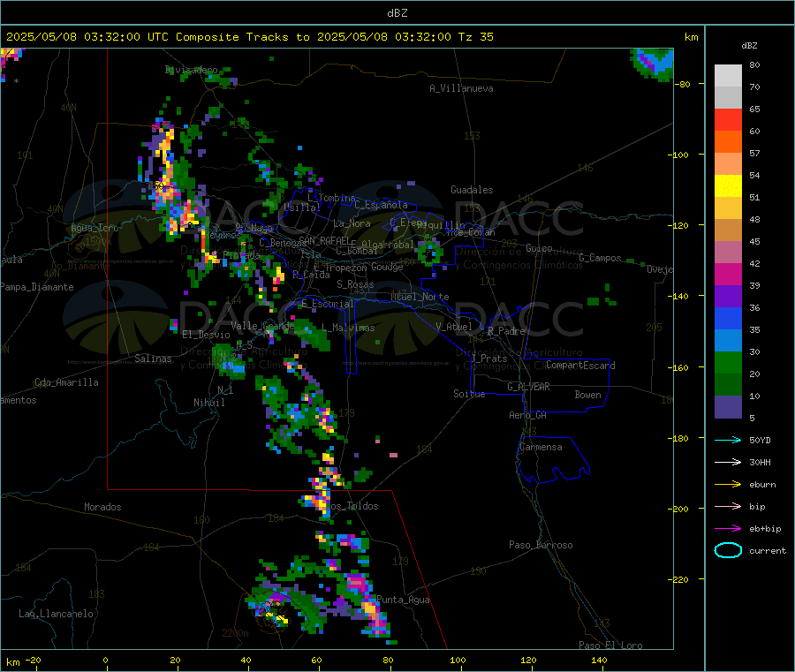Click the 'L_Malvinas' map label
The image size is (795, 672).
pos(348,328)
